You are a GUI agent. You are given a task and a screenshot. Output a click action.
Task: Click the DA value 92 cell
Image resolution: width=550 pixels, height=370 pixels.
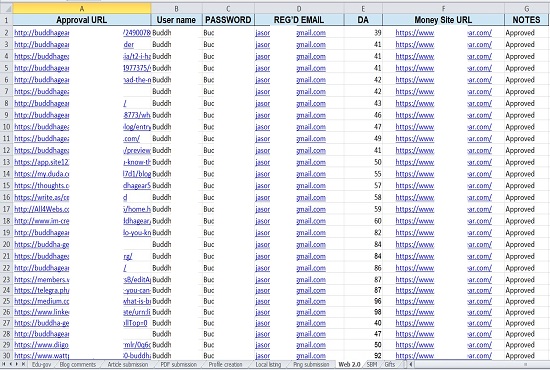[x=363, y=356]
